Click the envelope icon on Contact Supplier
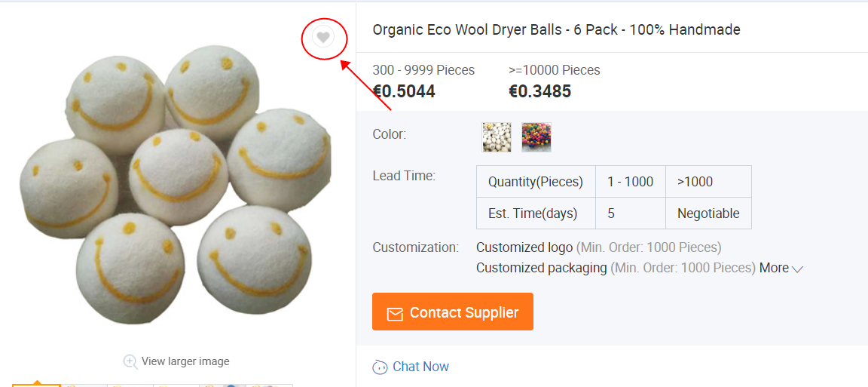Screen dimensions: 868x387 pos(395,314)
